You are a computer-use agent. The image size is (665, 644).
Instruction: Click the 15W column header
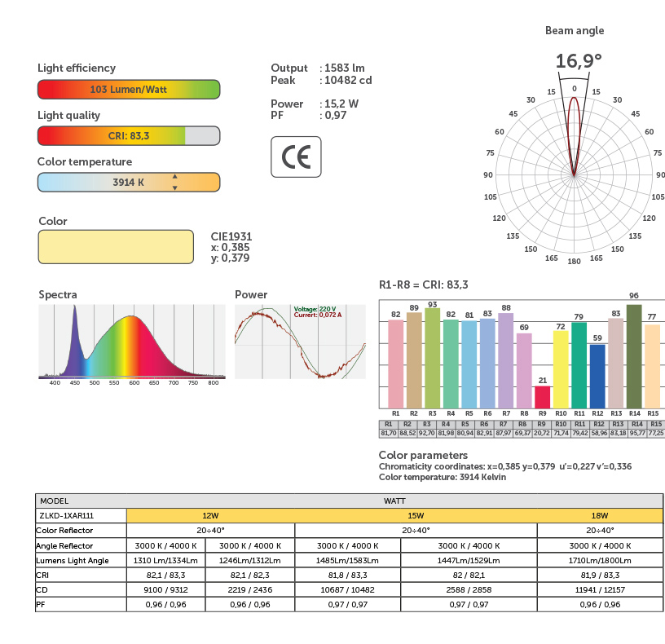click(416, 515)
